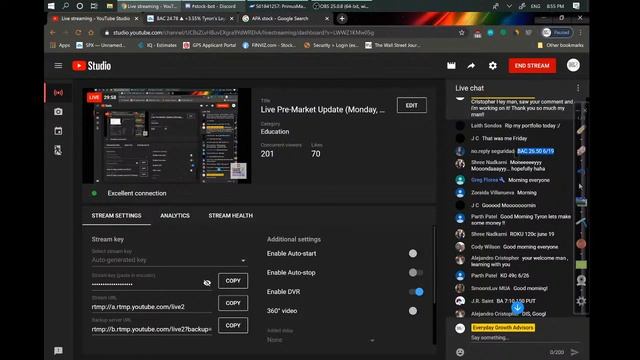Turn off Enable DVR switch
This screenshot has height=360, width=640.
pos(416,291)
